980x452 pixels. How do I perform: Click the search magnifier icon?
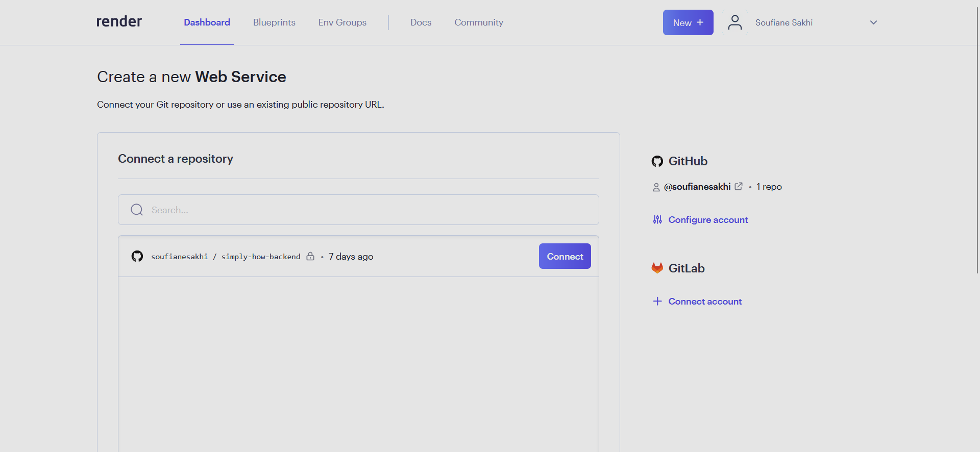pos(137,210)
